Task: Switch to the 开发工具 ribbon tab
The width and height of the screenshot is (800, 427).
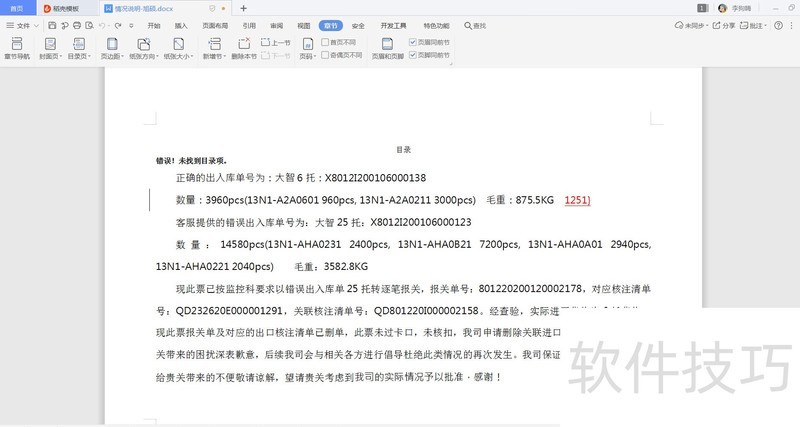Action: coord(393,26)
